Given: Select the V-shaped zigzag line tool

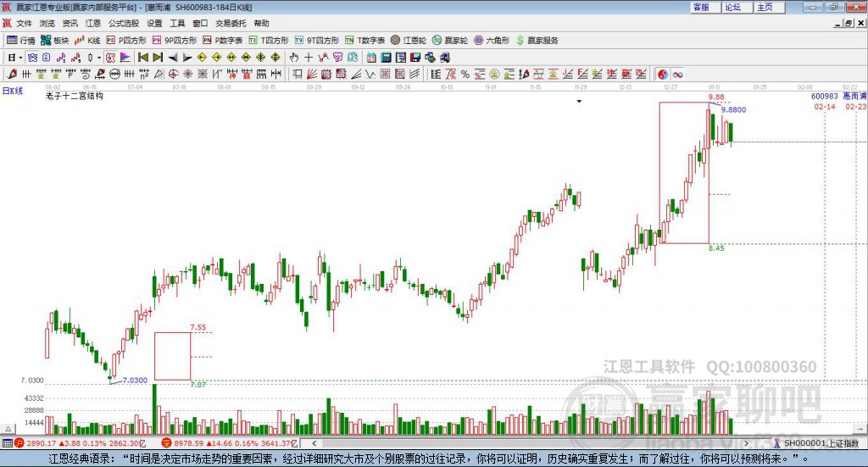Looking at the screenshot, I should (x=370, y=74).
